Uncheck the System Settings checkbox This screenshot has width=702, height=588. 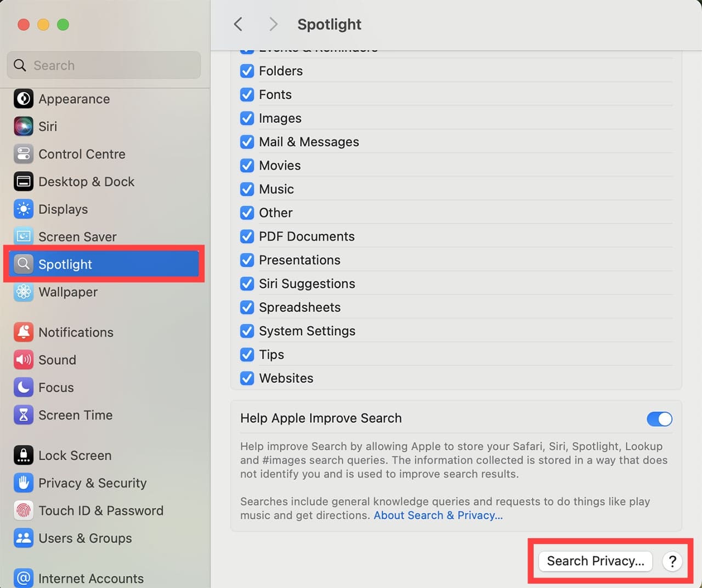[x=247, y=331]
